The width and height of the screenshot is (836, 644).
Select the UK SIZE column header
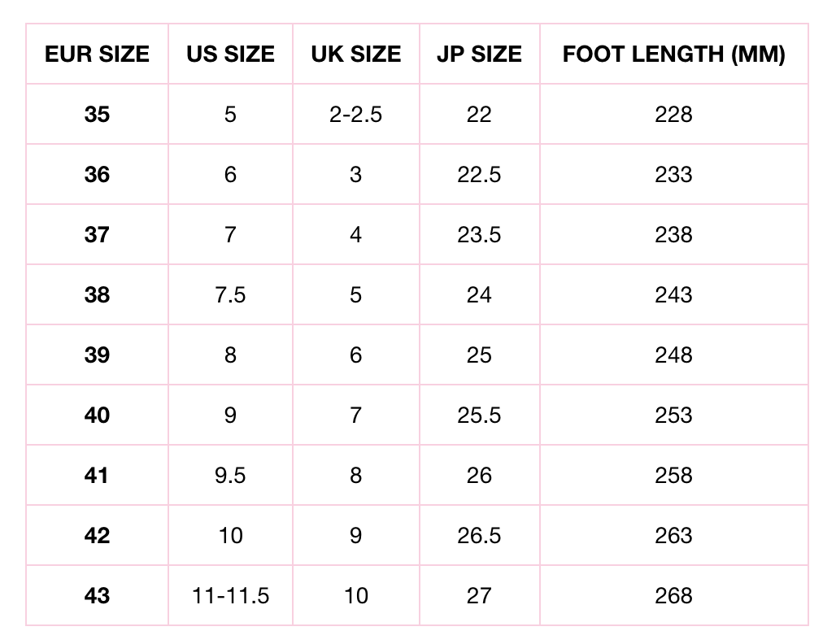click(x=355, y=54)
